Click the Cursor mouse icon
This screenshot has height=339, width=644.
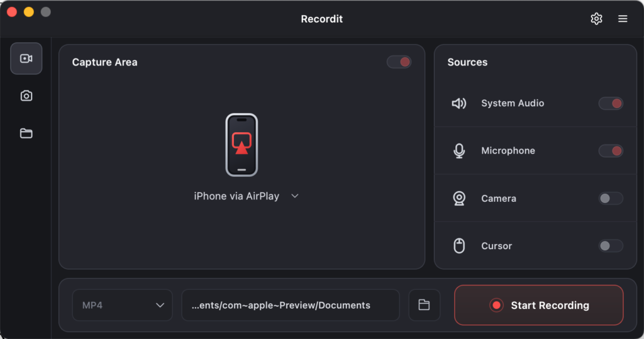pos(459,246)
